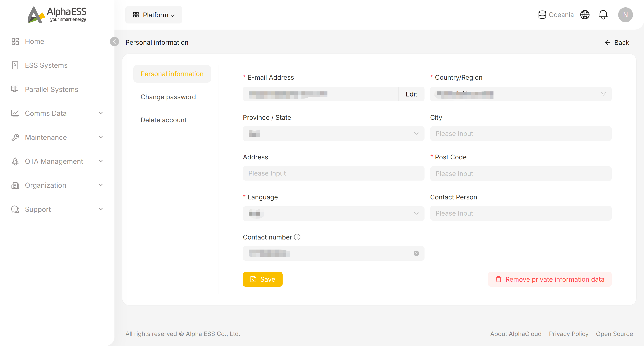Click the AlphaESS logo
The image size is (644, 346).
coord(57,15)
